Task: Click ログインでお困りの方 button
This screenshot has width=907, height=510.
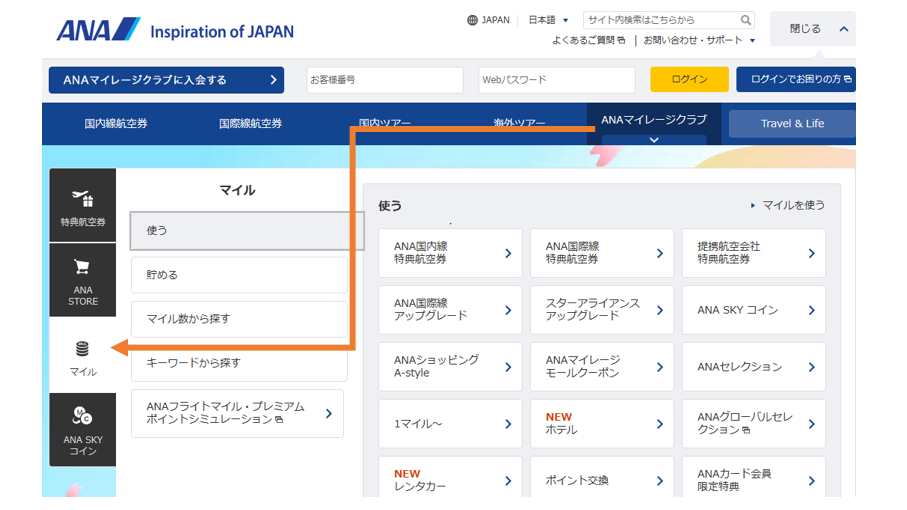Action: 796,79
